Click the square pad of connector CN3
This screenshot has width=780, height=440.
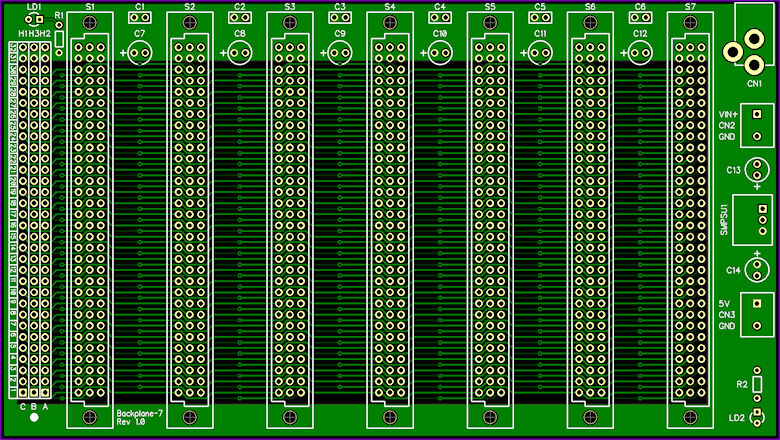click(757, 303)
